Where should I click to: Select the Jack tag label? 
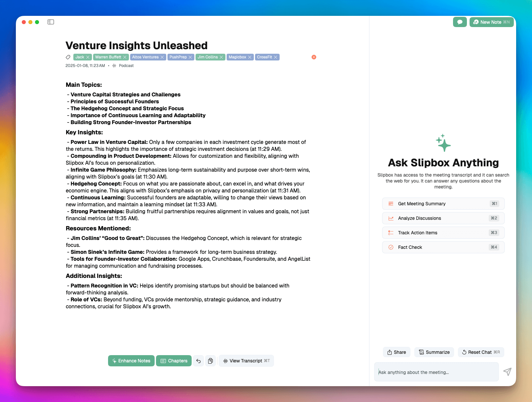[x=80, y=57]
